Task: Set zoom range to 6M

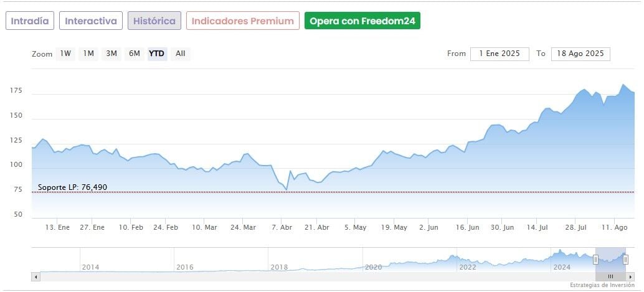Action: 135,54
